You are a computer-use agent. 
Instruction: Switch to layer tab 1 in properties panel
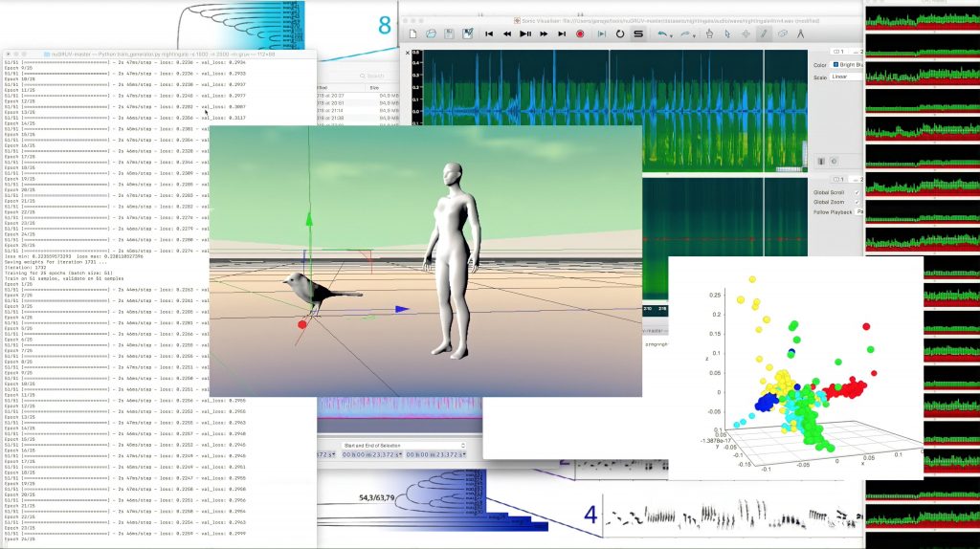point(838,52)
